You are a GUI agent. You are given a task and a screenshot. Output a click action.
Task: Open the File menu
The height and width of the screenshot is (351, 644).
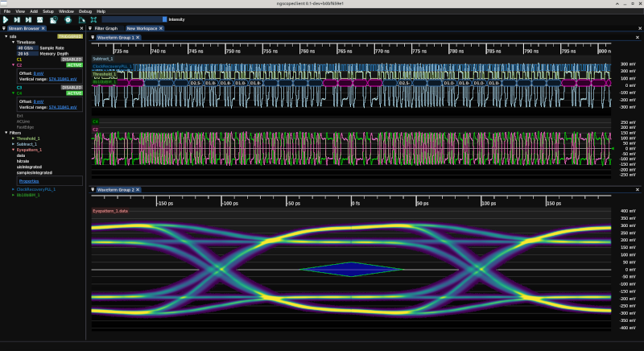pos(7,11)
